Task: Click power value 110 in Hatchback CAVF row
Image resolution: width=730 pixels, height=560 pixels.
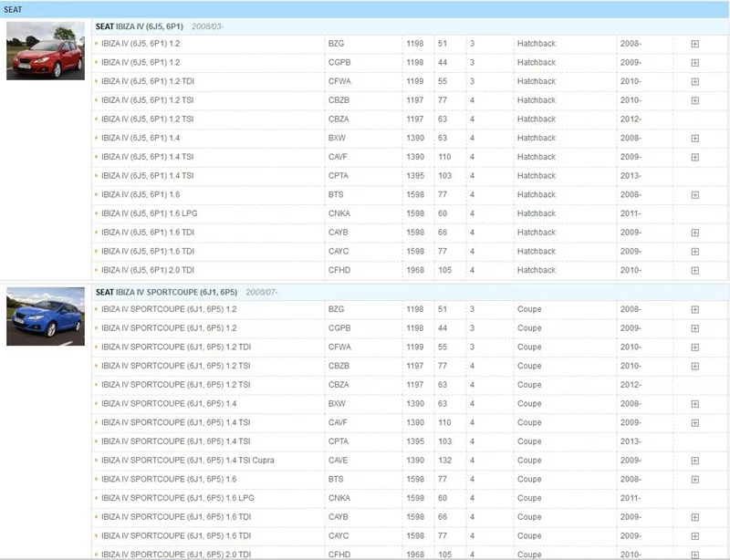Action: tap(444, 157)
